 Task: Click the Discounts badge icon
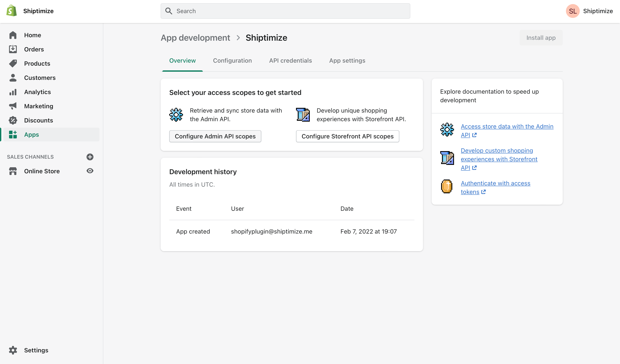pyautogui.click(x=13, y=120)
